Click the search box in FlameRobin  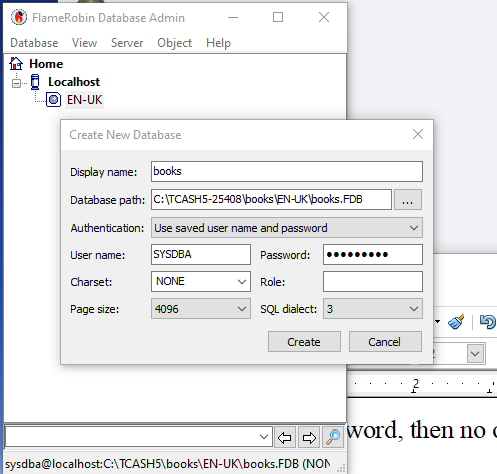coord(139,437)
